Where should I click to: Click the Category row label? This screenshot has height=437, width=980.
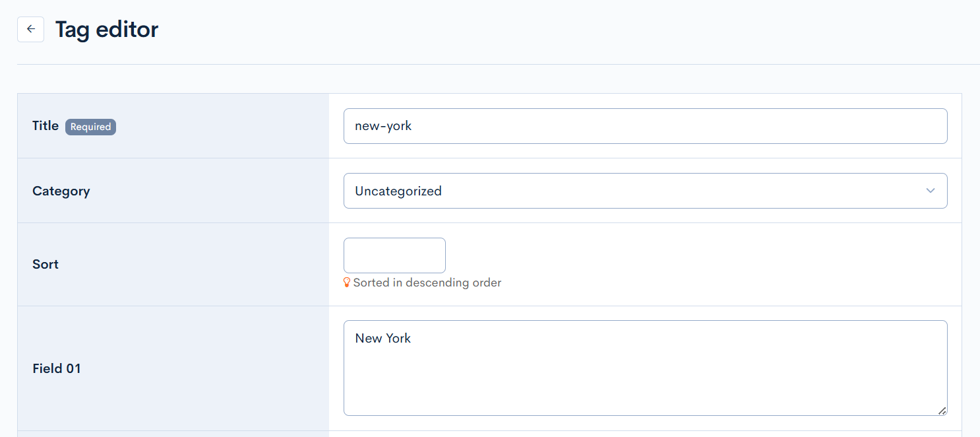click(61, 191)
